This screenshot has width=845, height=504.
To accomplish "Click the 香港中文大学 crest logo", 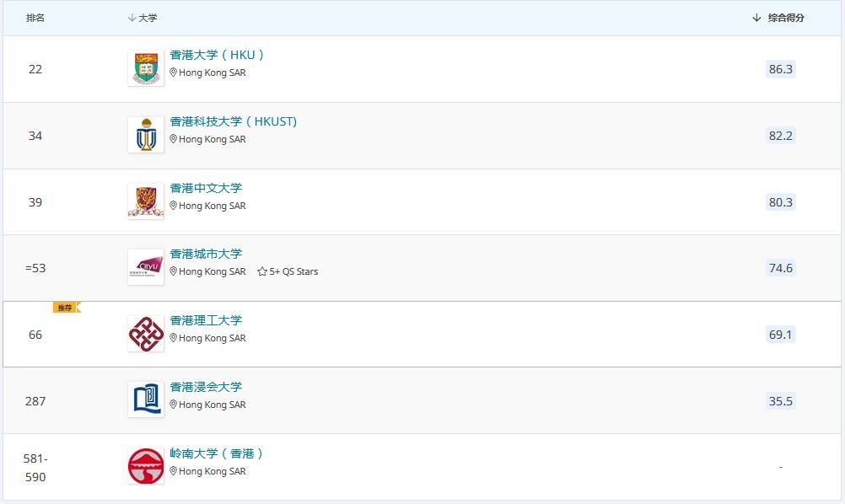I will 146,201.
